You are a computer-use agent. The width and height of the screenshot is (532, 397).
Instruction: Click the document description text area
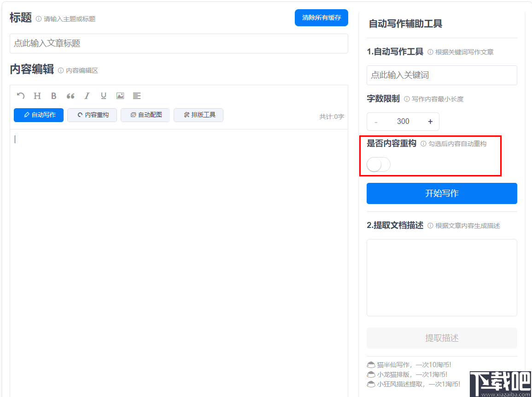coord(442,278)
